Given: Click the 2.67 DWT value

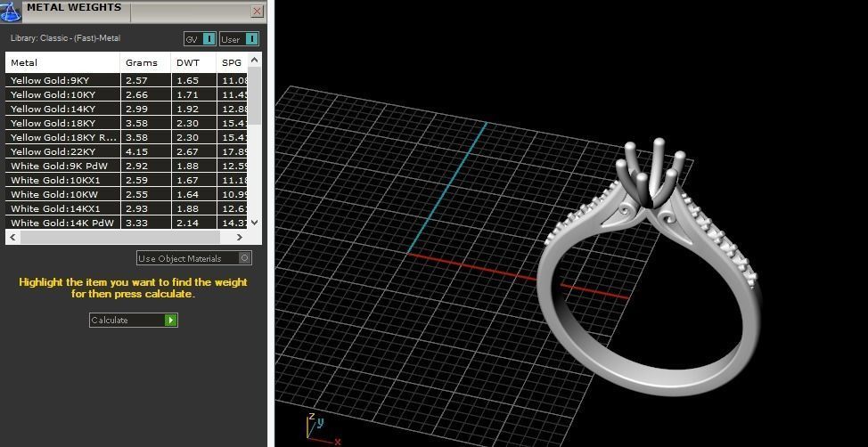Looking at the screenshot, I should (x=187, y=151).
